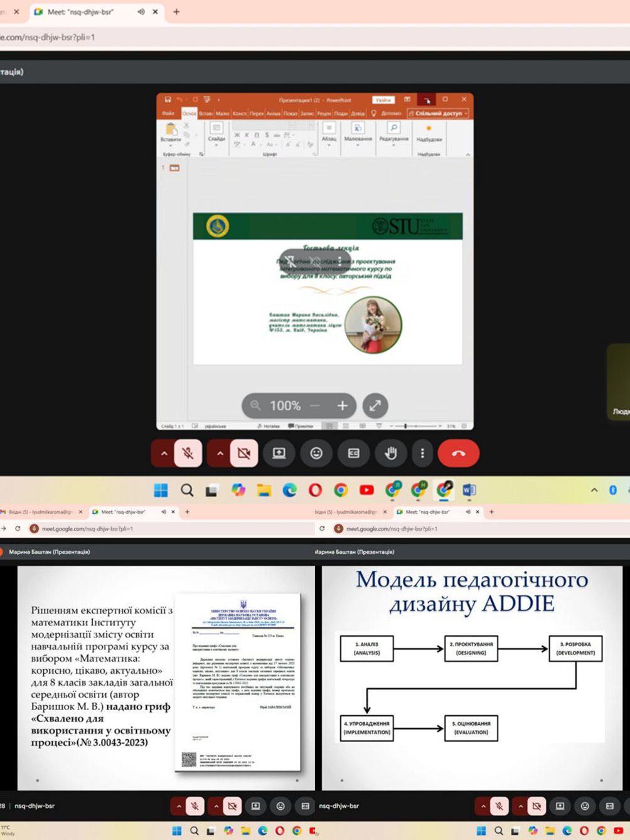Click the Paste (Вставити) icon in PowerPoint ribbon
This screenshot has width=630, height=840.
click(171, 130)
